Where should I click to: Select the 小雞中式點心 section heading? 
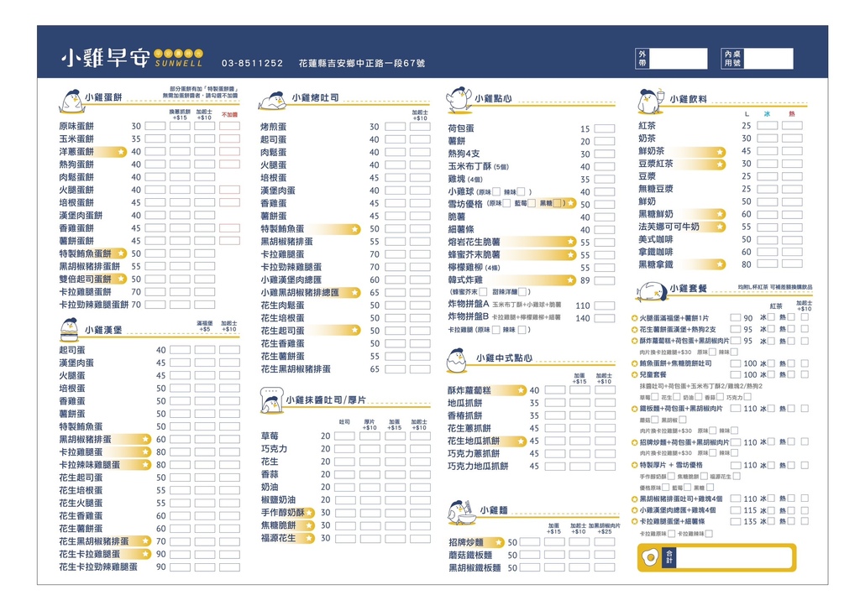(504, 358)
